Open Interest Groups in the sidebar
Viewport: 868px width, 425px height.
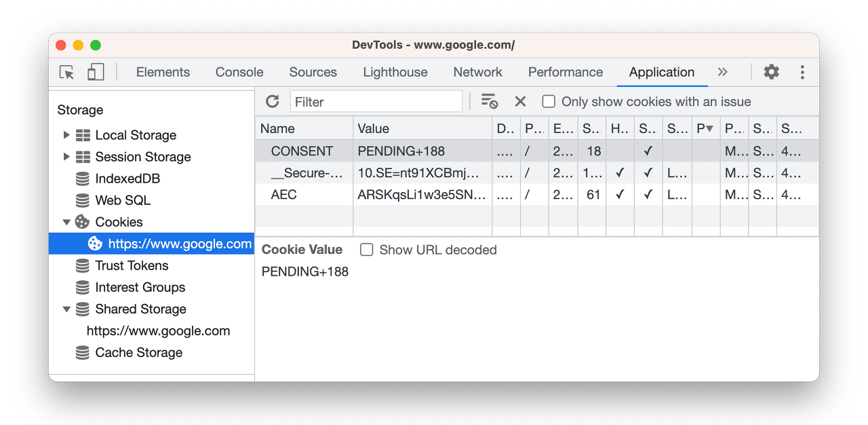tap(140, 287)
